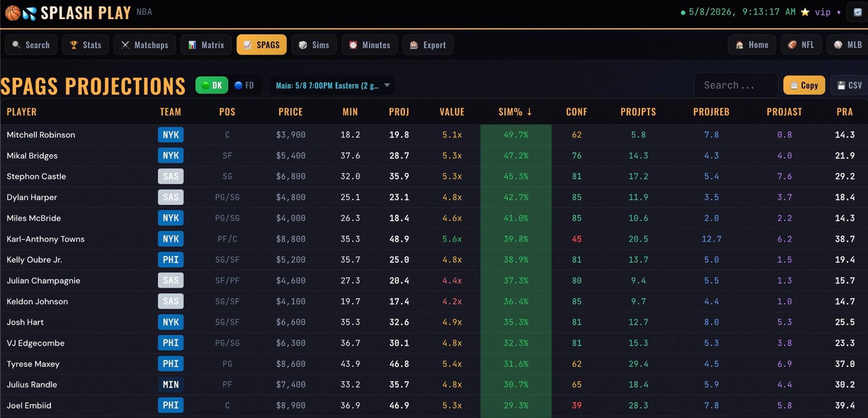Click the SAS badge for Stephon Castle
Viewport: 868px width, 418px height.
tap(171, 176)
